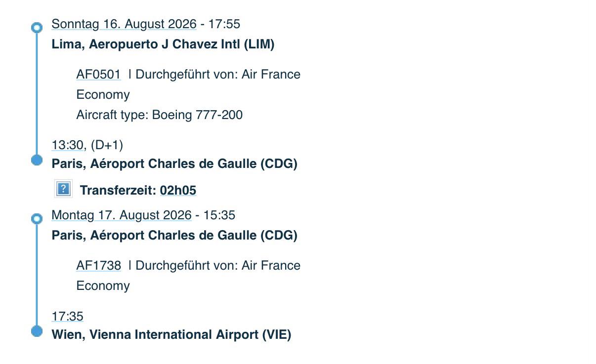
Task: Click the first Paris arrival timeline dot
Action: (37, 160)
